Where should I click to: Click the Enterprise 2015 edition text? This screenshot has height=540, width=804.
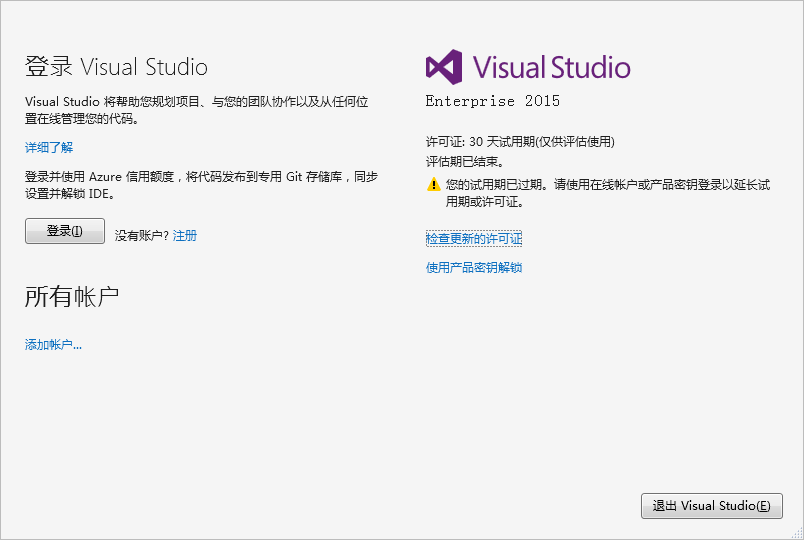pyautogui.click(x=492, y=101)
